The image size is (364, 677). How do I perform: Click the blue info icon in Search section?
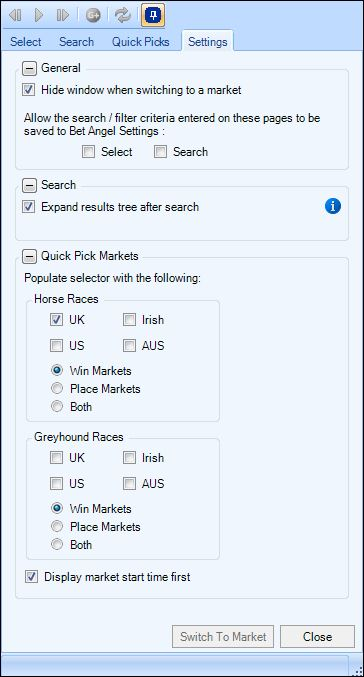[x=333, y=207]
